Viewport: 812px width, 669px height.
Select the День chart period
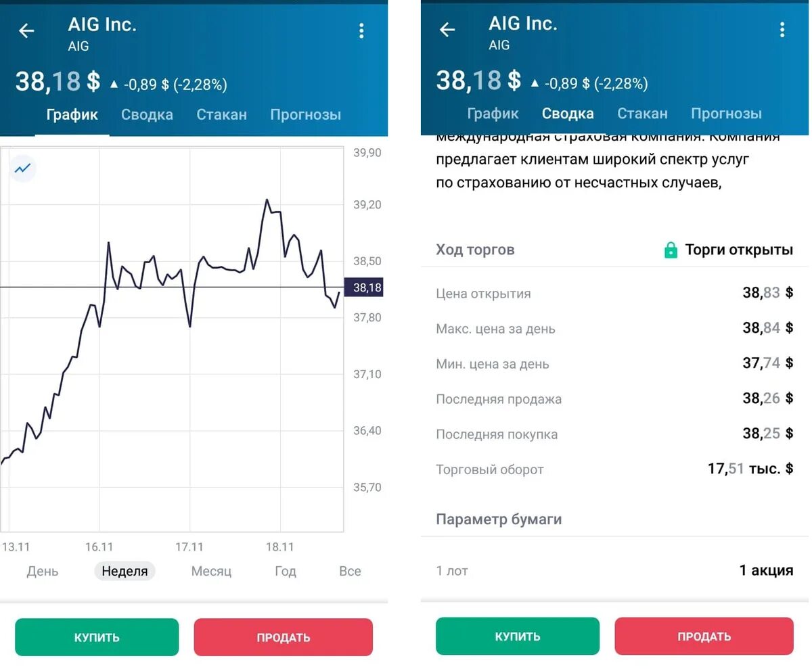[x=43, y=572]
